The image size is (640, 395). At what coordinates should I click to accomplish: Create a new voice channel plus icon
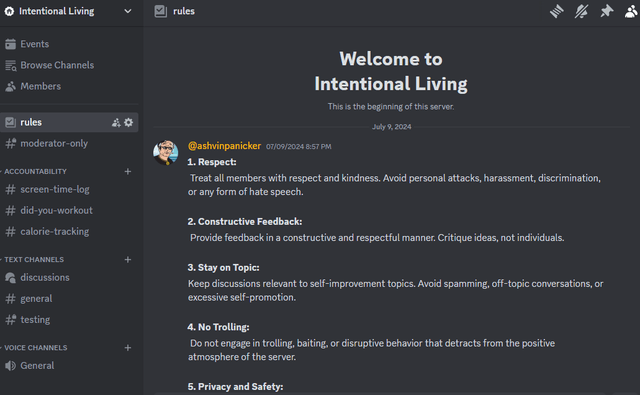tap(128, 348)
